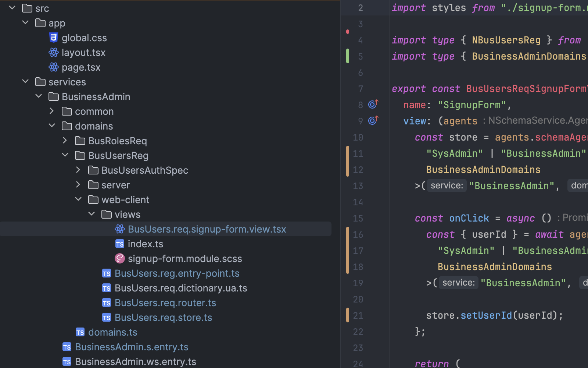Click the change marker beside line 21

(x=348, y=315)
